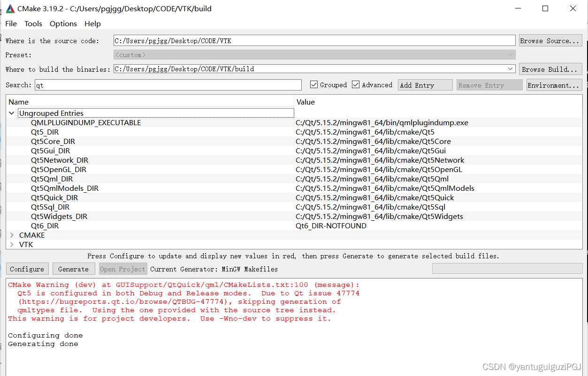Uncheck the Grouped checkbox

(x=314, y=85)
